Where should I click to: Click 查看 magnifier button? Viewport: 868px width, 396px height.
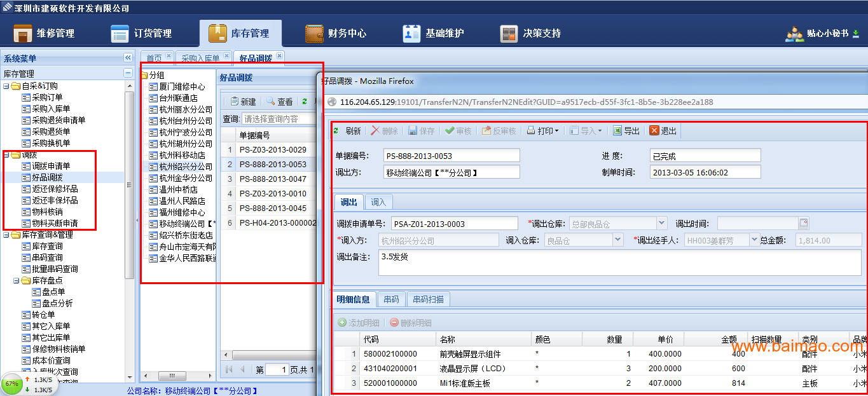pyautogui.click(x=280, y=102)
